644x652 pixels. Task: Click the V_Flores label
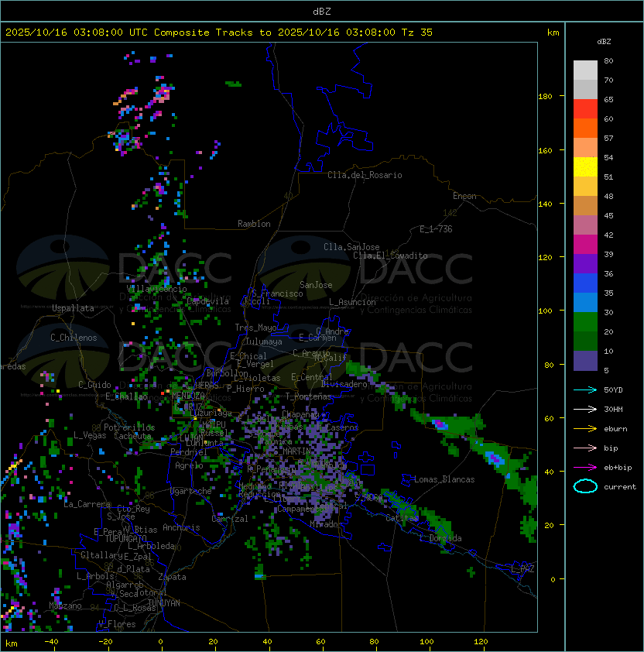click(117, 624)
